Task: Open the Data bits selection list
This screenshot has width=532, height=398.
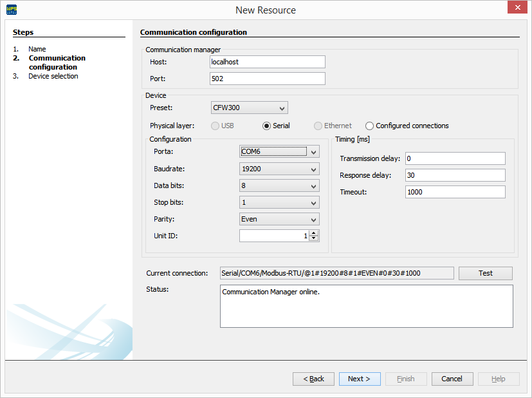Action: (313, 185)
